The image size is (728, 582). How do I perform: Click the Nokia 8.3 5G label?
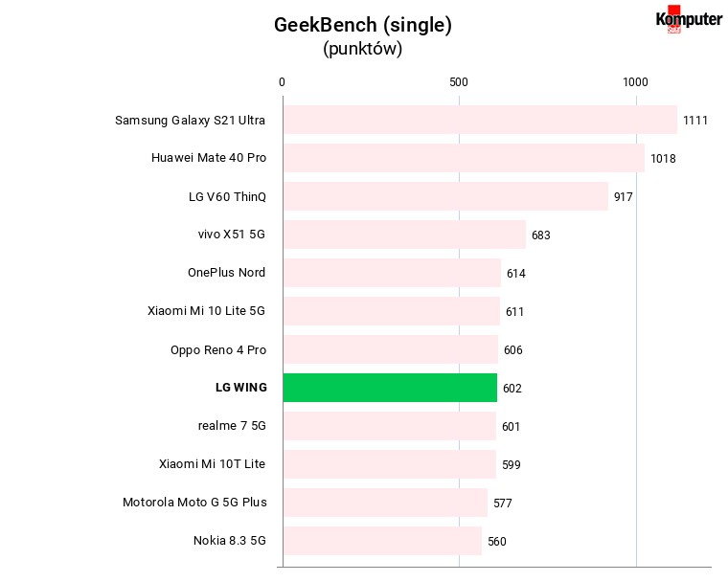point(229,541)
